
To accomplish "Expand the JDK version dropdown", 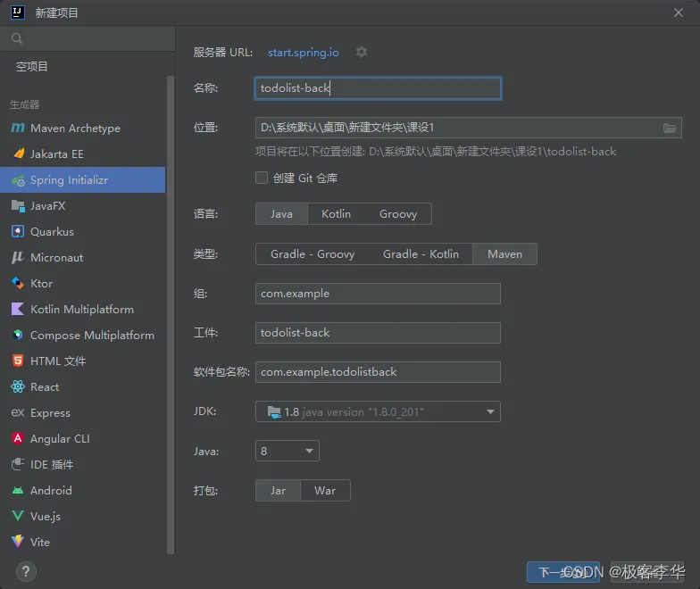I will click(x=378, y=411).
